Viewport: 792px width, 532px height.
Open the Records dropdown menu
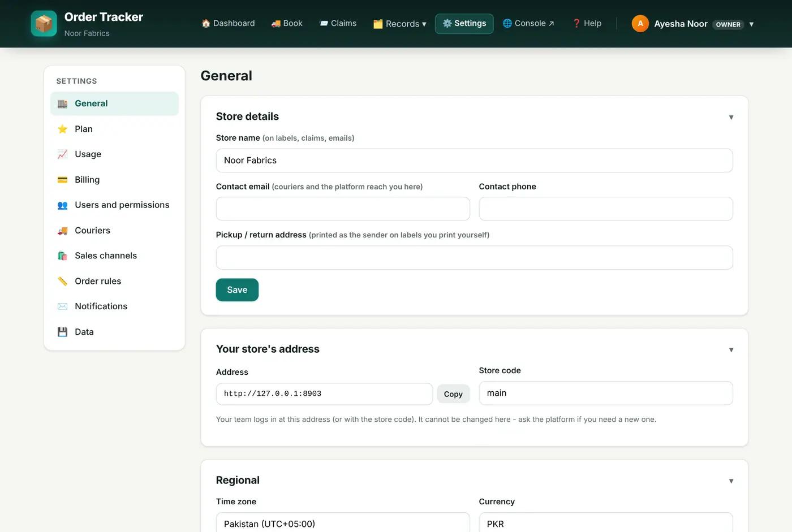coord(400,24)
